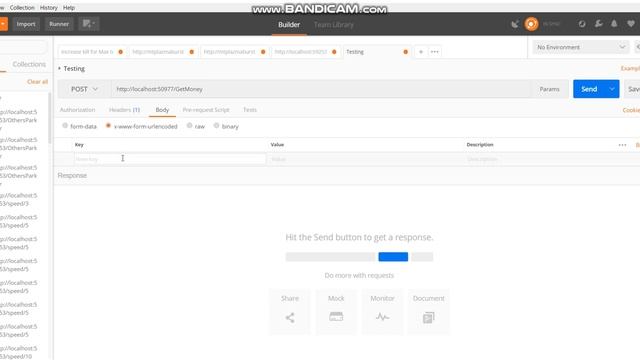Select the raw body radio option
The width and height of the screenshot is (640, 360).
click(189, 126)
